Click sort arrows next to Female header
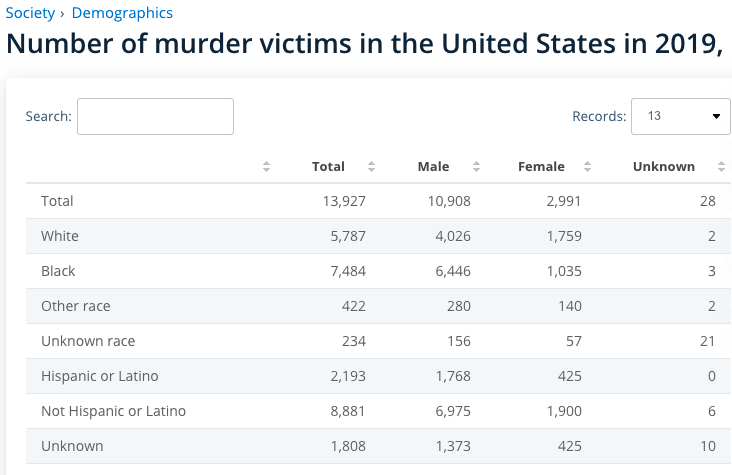The height and width of the screenshot is (475, 732). click(587, 167)
